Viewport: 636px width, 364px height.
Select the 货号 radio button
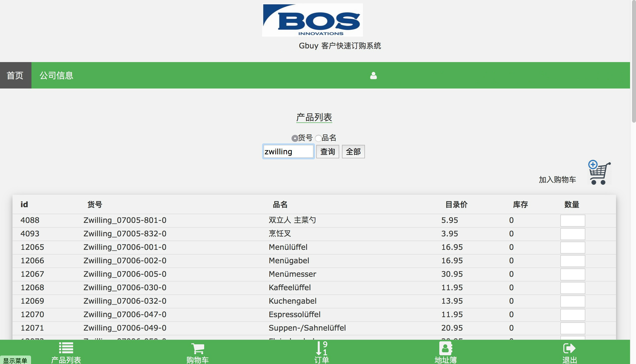(x=295, y=138)
